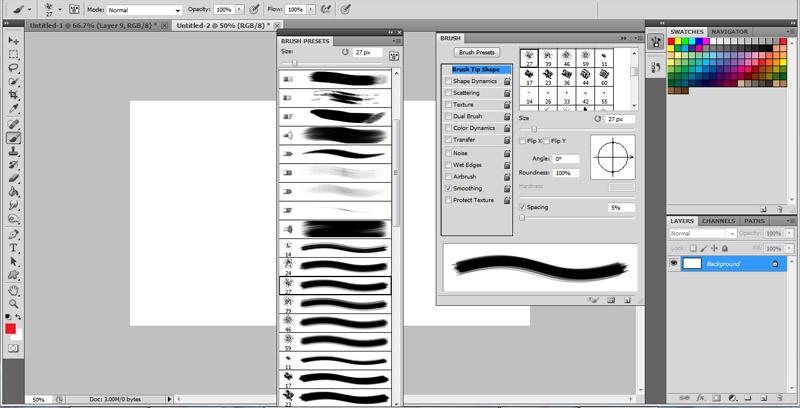Select the Spot Healing Brush tool
The height and width of the screenshot is (408, 800).
click(x=14, y=124)
